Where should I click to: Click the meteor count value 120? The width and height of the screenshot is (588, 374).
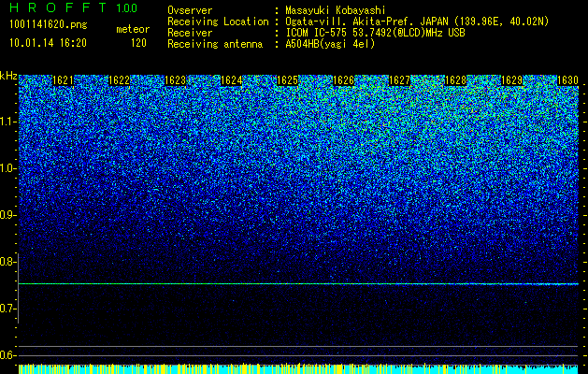click(x=138, y=43)
